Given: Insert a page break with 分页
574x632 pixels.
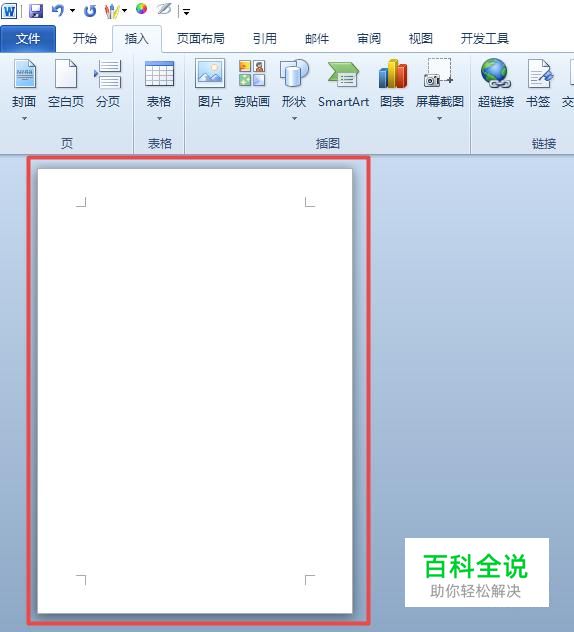Looking at the screenshot, I should coord(108,83).
